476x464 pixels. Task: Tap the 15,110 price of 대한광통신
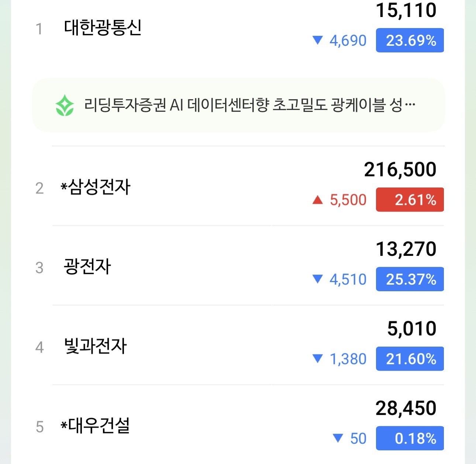[406, 10]
